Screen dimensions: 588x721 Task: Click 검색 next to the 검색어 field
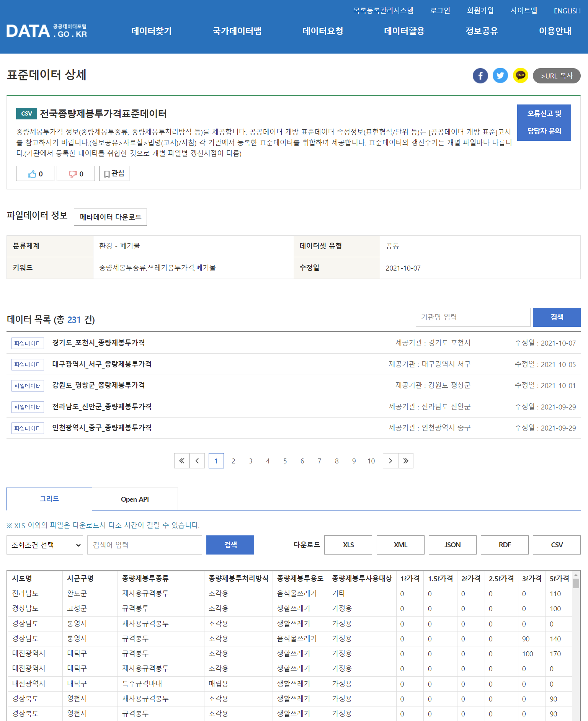pyautogui.click(x=230, y=545)
